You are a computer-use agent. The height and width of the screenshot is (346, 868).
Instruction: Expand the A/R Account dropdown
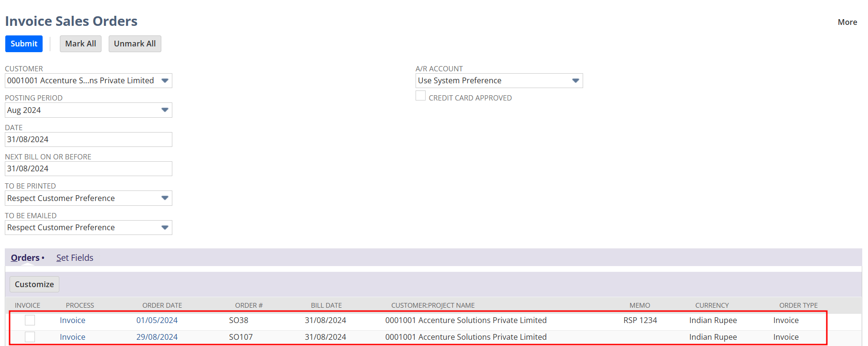[x=575, y=80]
